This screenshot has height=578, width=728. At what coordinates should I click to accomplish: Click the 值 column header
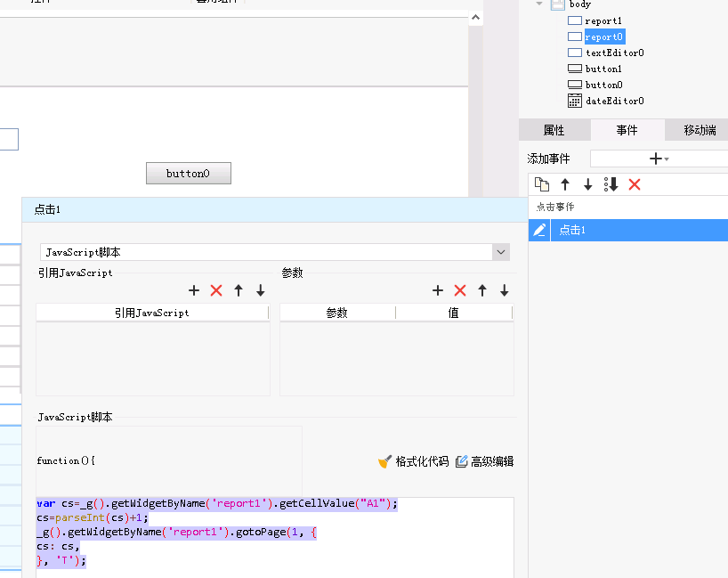pos(454,313)
